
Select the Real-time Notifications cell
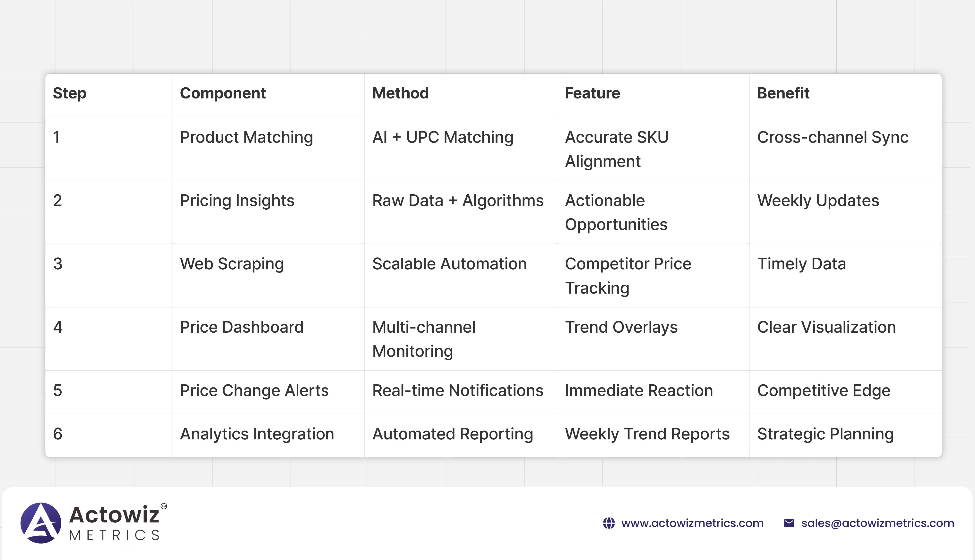[x=457, y=391]
